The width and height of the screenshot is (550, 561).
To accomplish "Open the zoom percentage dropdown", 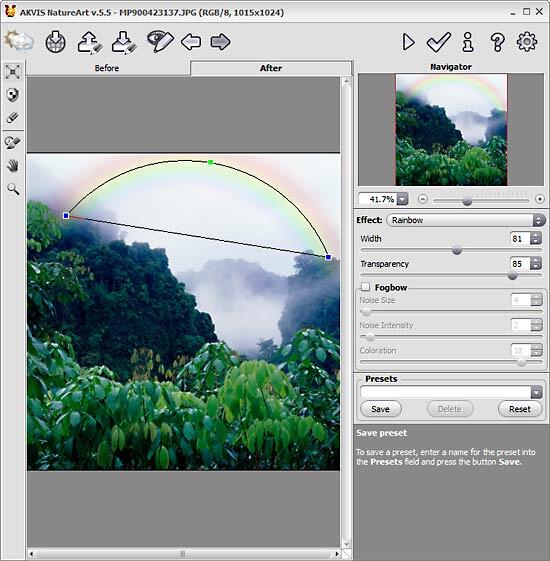I will (403, 199).
